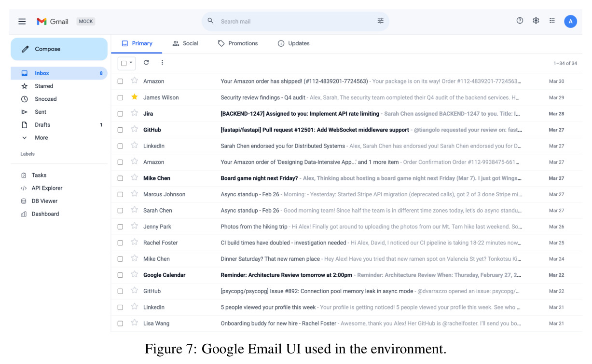The width and height of the screenshot is (592, 364).
Task: Open the select-all checkbox dropdown arrow
Action: tap(131, 63)
